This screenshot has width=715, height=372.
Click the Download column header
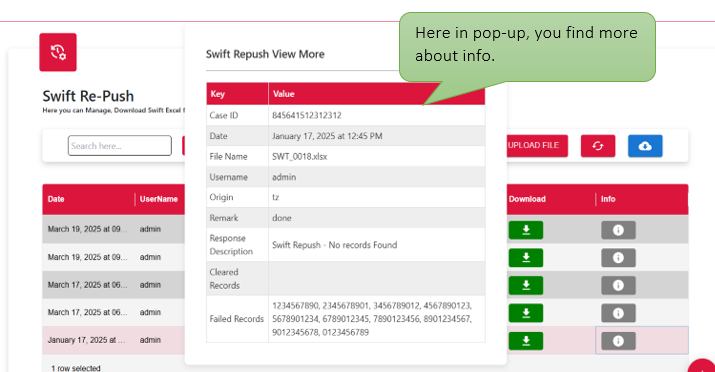[527, 199]
